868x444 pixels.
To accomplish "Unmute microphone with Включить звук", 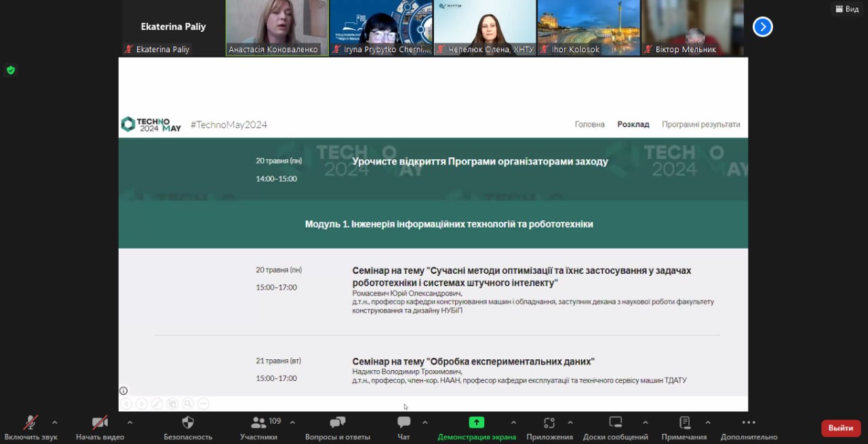I will [31, 428].
